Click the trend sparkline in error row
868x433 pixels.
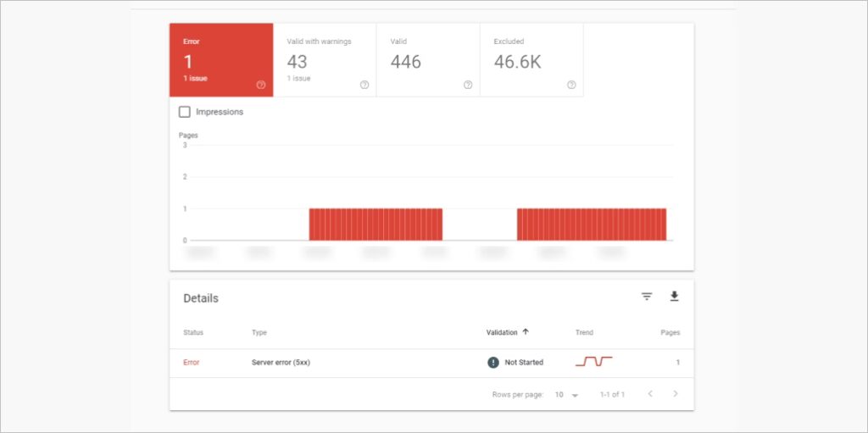(593, 362)
